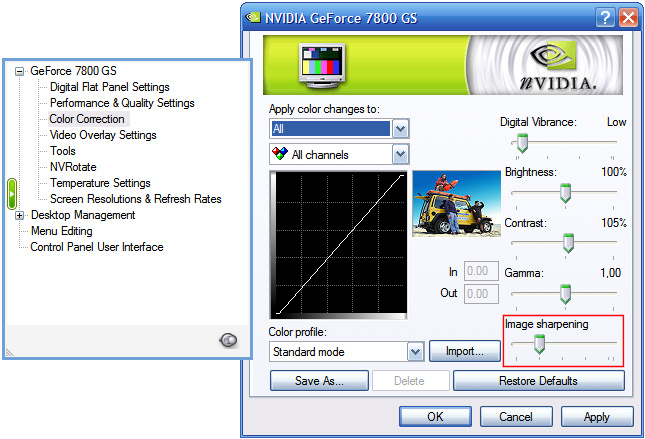Click the 'Color profile:' label

297,332
